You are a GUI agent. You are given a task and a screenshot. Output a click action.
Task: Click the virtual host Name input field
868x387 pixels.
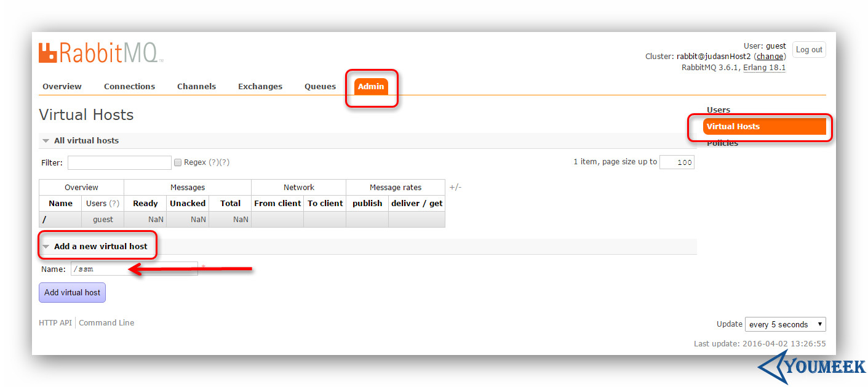coord(134,268)
